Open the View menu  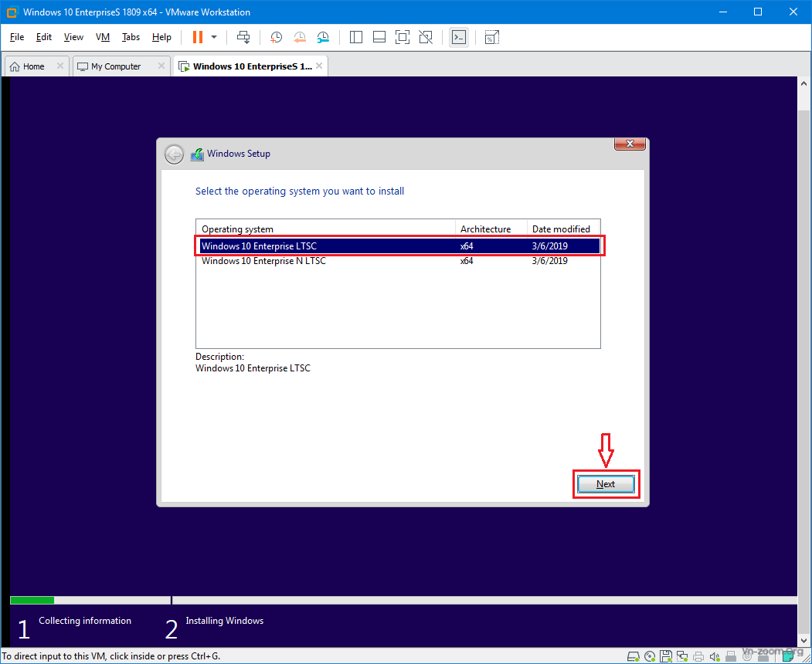click(73, 37)
